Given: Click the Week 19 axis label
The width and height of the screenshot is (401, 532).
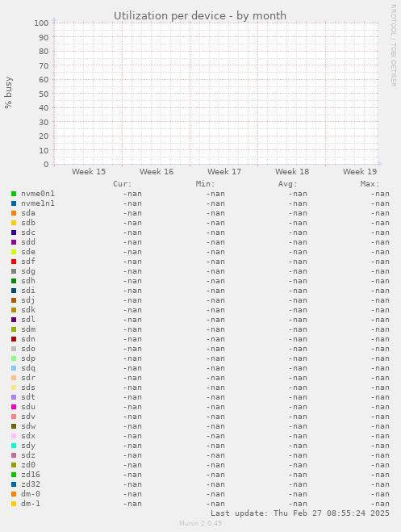Looking at the screenshot, I should pyautogui.click(x=360, y=172).
